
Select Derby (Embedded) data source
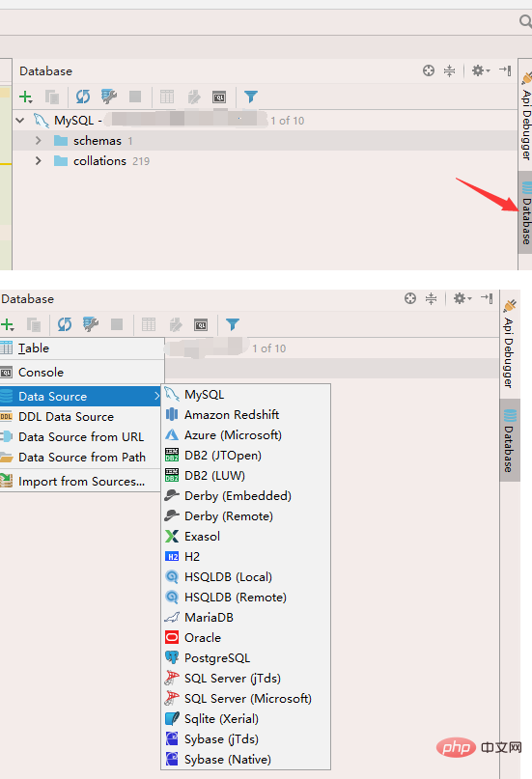pyautogui.click(x=246, y=496)
